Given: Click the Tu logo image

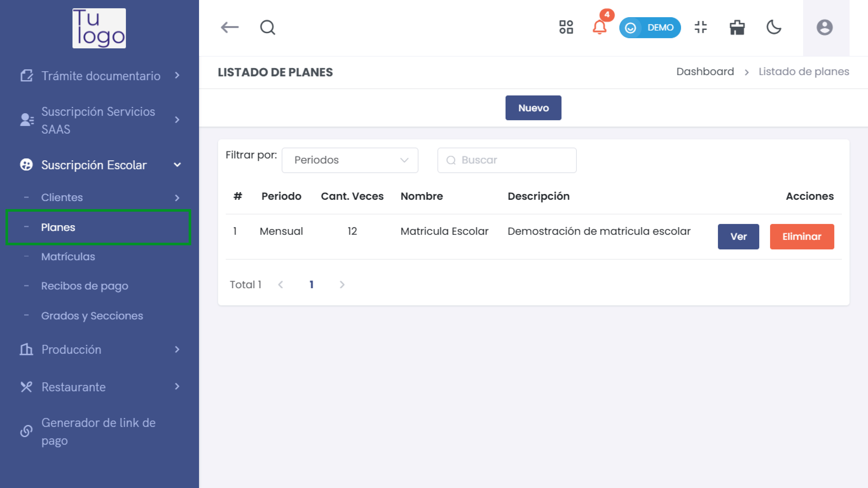Looking at the screenshot, I should pos(99,28).
